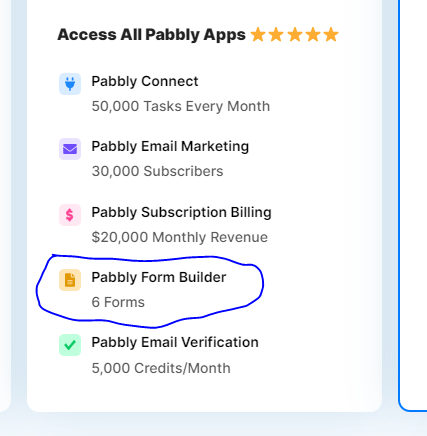Click the 50,000 Tasks Every Month text
This screenshot has width=427, height=436.
pos(181,106)
